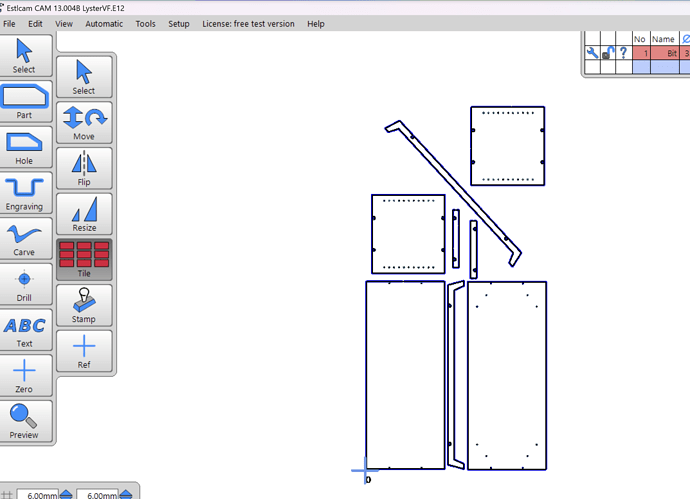The height and width of the screenshot is (499, 690).
Task: Click the grid icon beside 6.00mm fields
Action: [7, 495]
